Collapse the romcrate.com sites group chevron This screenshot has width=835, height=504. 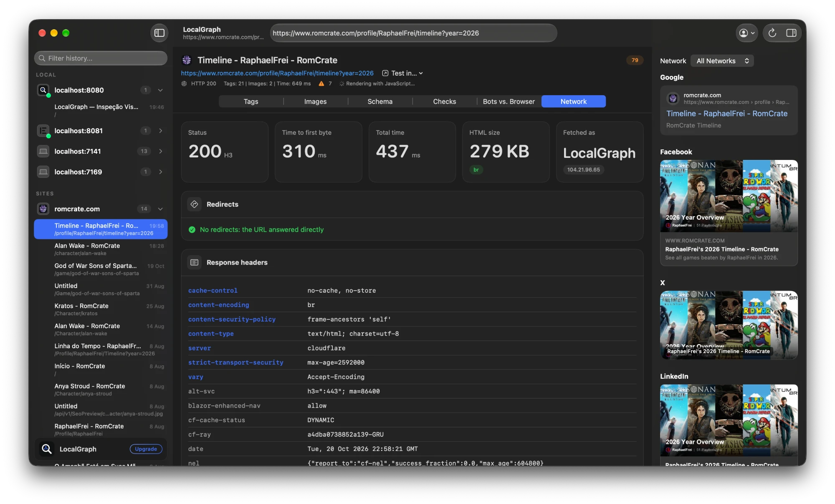[x=160, y=209]
